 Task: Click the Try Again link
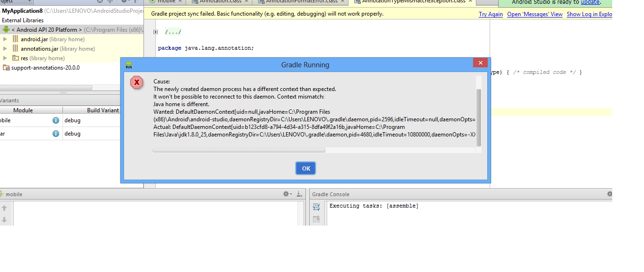pyautogui.click(x=491, y=14)
